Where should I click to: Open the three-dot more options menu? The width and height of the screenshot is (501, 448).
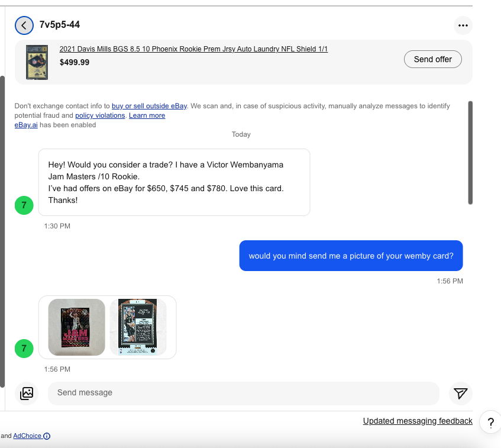(x=463, y=25)
